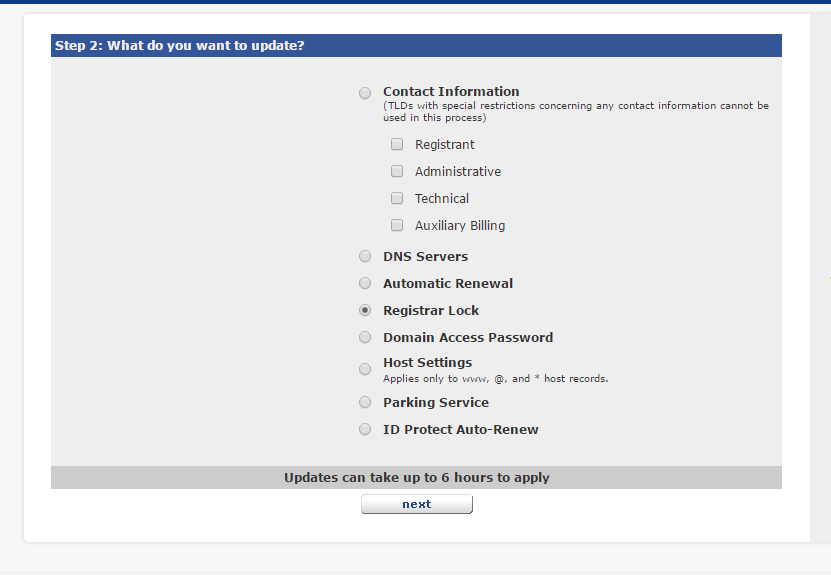Select the Automatic Renewal radio button
The width and height of the screenshot is (831, 575).
pos(365,284)
